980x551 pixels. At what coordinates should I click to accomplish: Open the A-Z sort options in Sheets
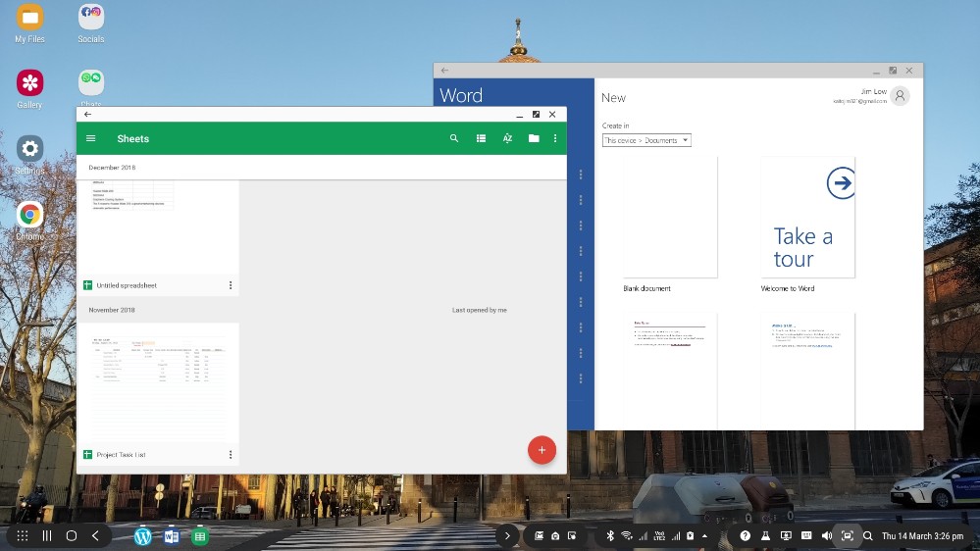coord(507,138)
